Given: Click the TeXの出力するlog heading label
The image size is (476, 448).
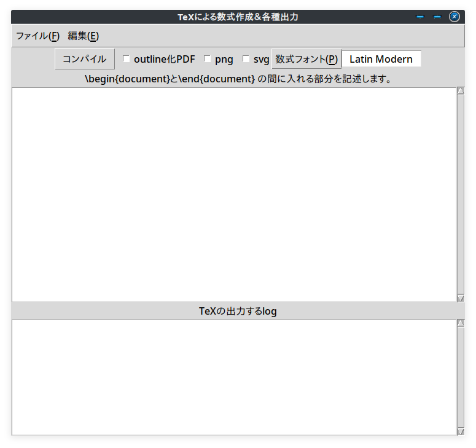Looking at the screenshot, I should point(238,311).
